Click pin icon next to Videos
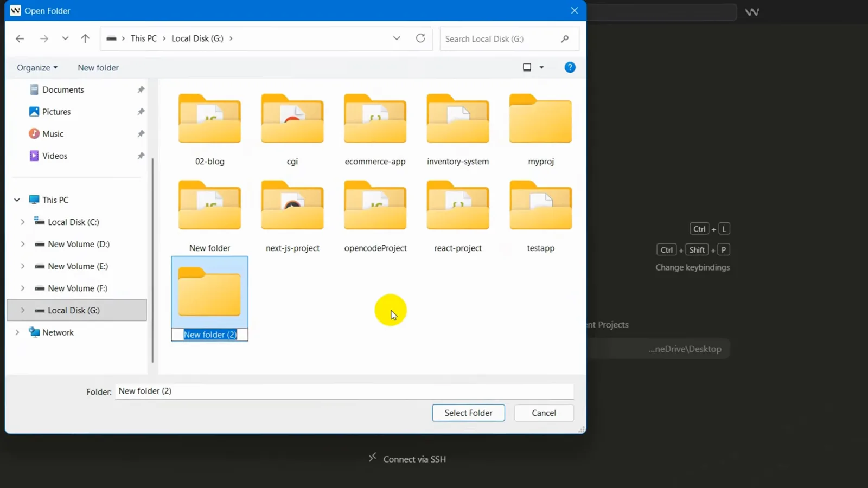868x488 pixels. [141, 156]
